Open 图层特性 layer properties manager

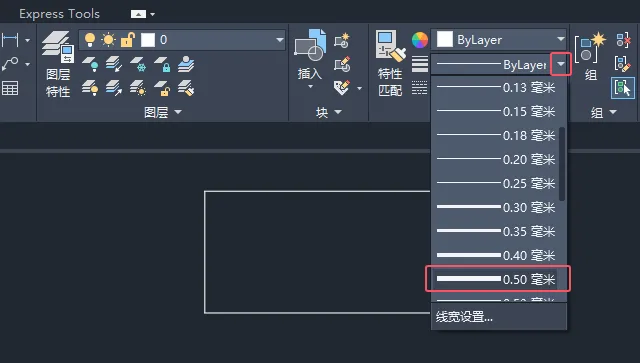coord(58,64)
